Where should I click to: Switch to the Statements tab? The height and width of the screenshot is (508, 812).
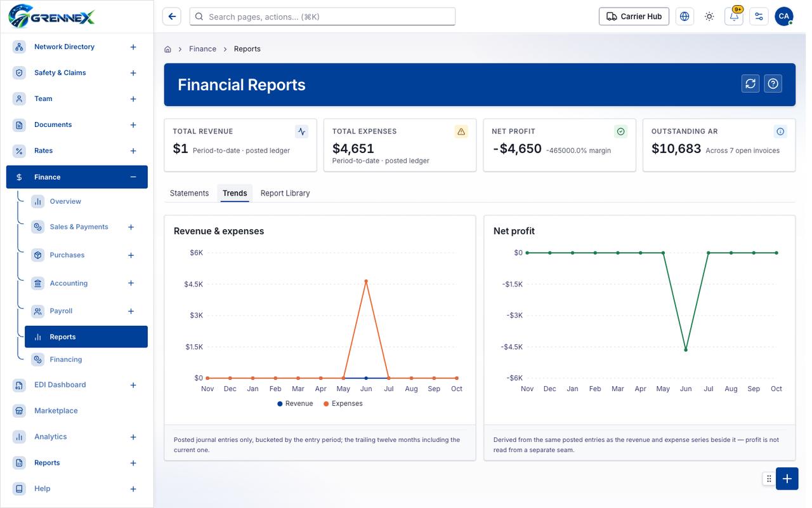point(189,193)
